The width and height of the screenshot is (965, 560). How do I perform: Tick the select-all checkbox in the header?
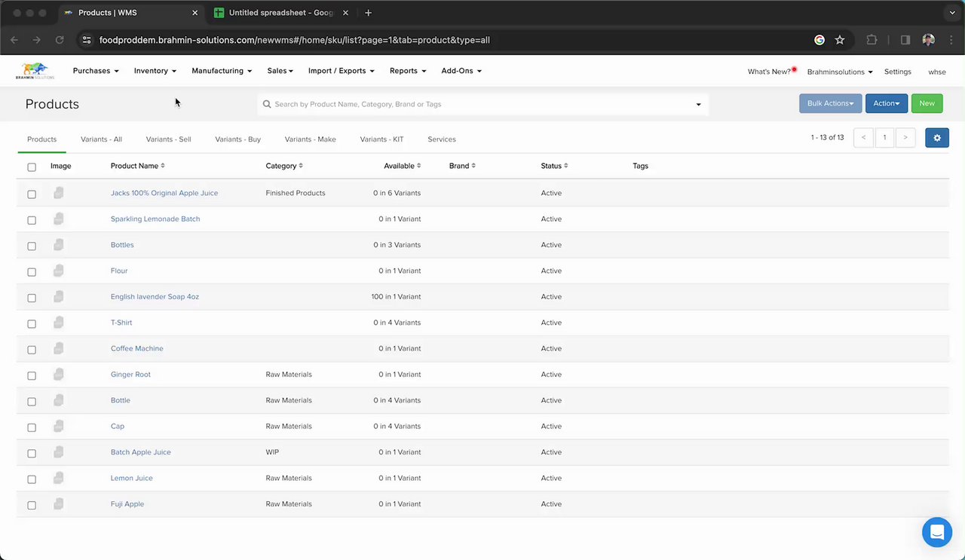pyautogui.click(x=32, y=167)
